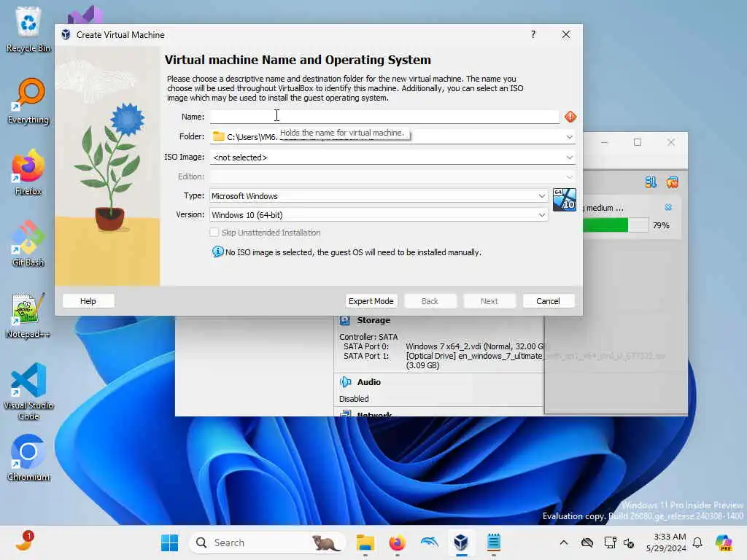
Task: Click the question mark help icon in title bar
Action: pyautogui.click(x=533, y=34)
